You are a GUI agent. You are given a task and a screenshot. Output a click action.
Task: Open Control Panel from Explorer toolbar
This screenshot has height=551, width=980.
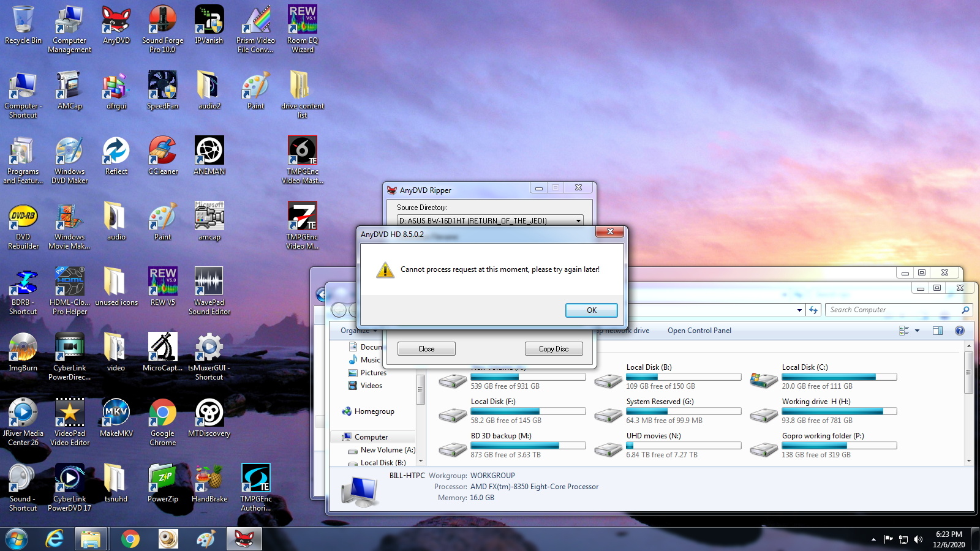[x=699, y=331]
